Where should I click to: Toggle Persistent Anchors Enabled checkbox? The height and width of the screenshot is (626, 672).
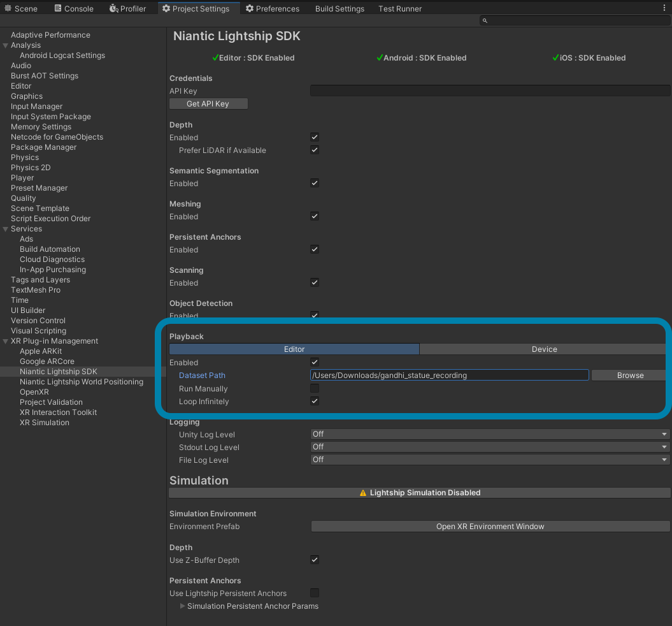[x=315, y=249]
